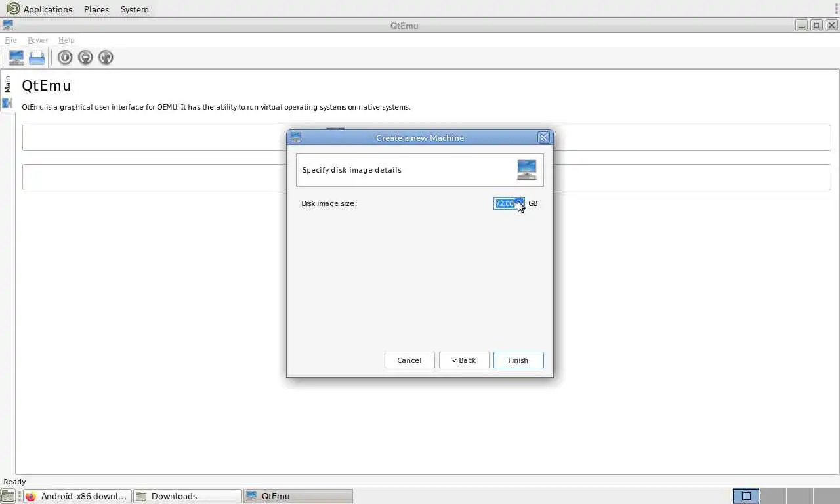Click the Disk image size label
Viewport: 840px width, 504px height.
329,203
